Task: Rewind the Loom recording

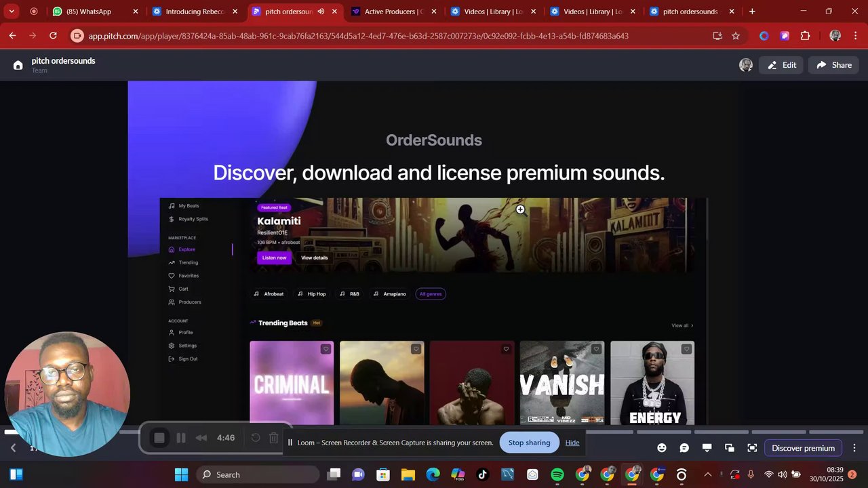Action: [x=201, y=438]
